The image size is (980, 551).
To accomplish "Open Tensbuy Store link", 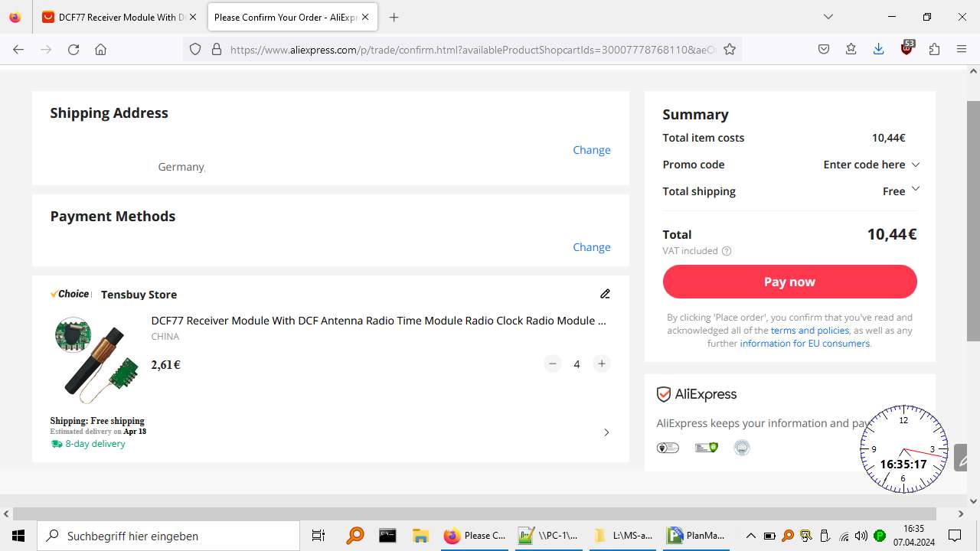I will coord(139,295).
